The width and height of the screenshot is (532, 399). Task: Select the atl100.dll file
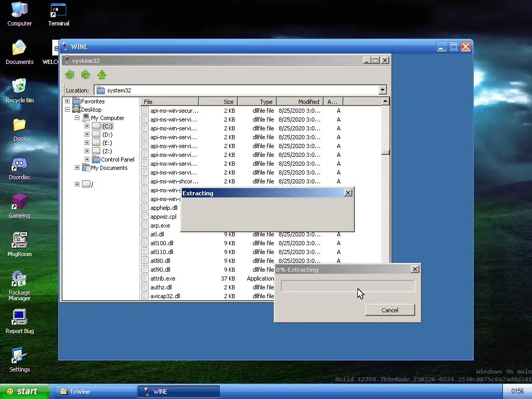point(162,243)
